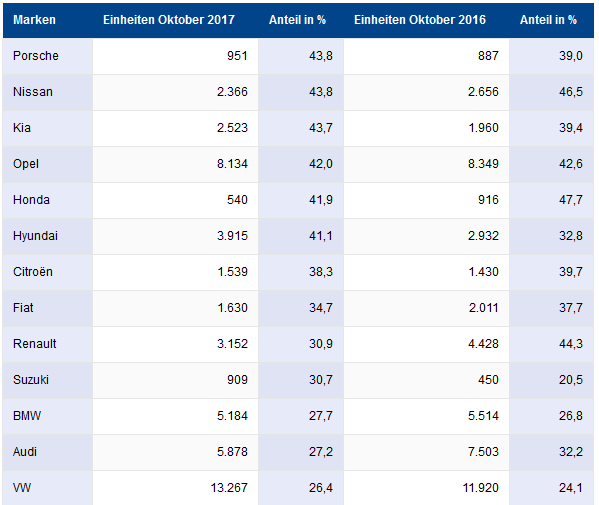Click the VW brand cell
This screenshot has width=599, height=505.
pos(48,488)
